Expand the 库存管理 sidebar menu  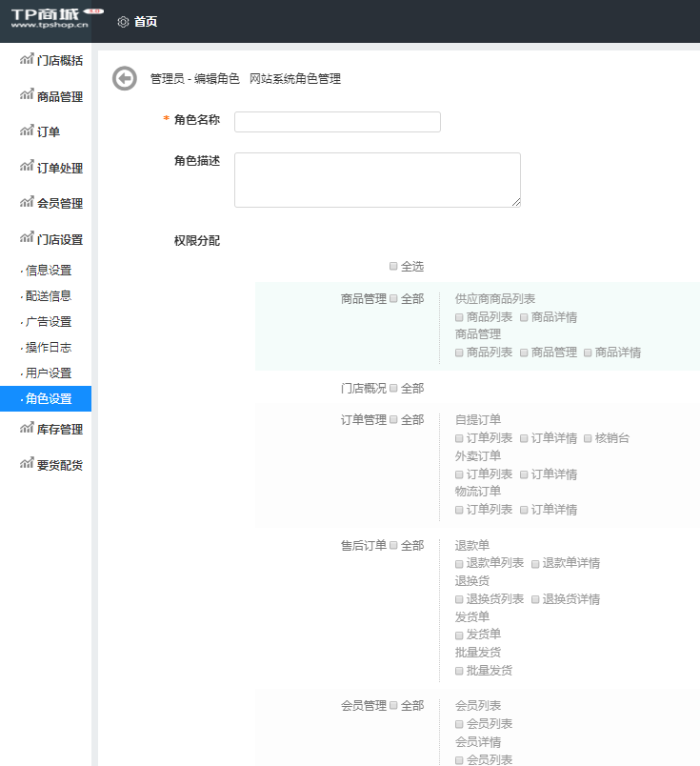(x=59, y=430)
